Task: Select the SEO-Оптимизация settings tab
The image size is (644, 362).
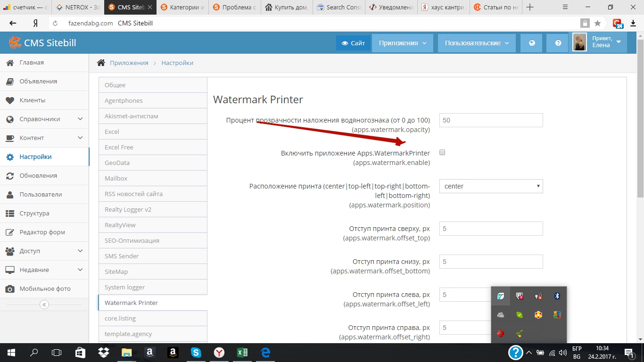Action: [132, 240]
